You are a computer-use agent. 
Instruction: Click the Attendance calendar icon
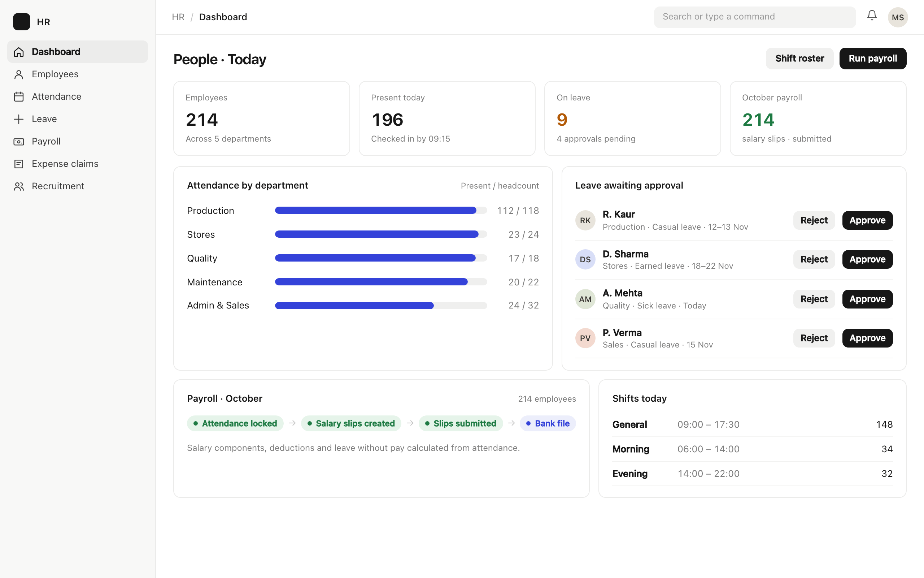tap(19, 97)
